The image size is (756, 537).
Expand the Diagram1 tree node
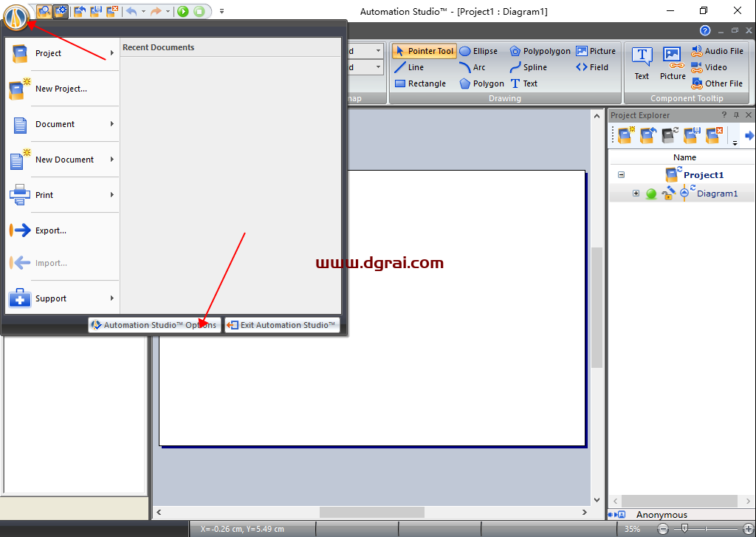click(636, 194)
